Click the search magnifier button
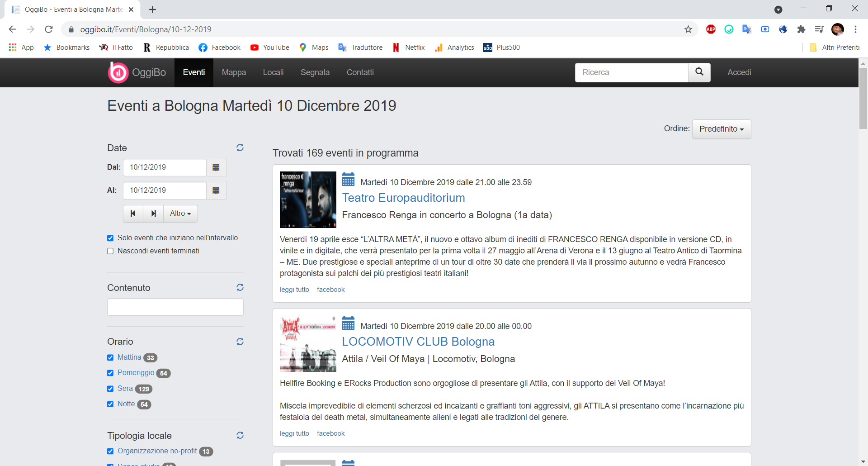The width and height of the screenshot is (868, 466). tap(699, 72)
